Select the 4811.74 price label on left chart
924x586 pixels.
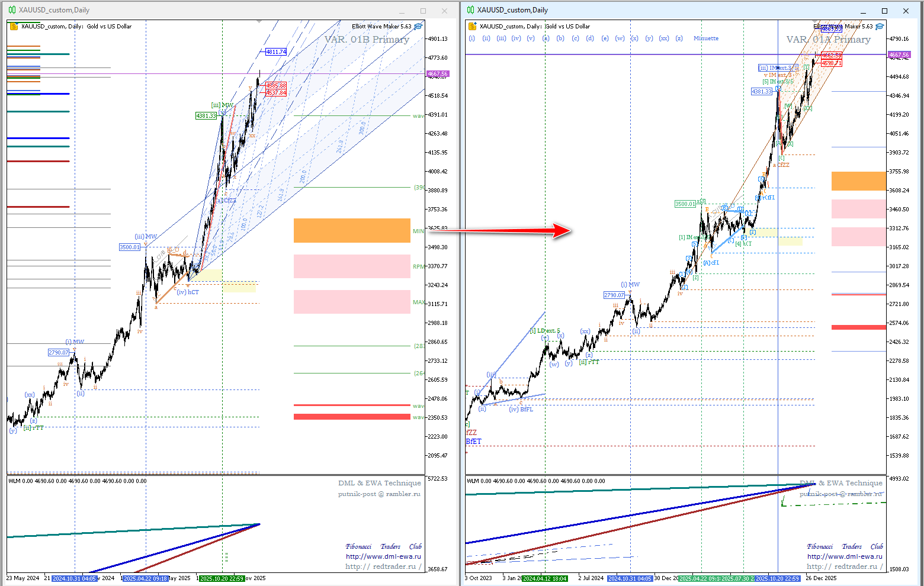276,52
